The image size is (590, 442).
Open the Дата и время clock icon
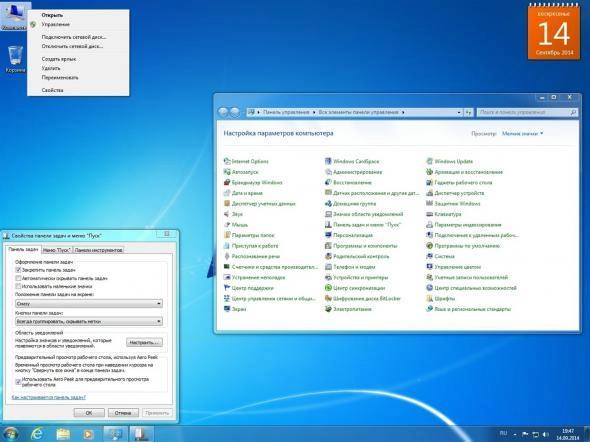[227, 193]
